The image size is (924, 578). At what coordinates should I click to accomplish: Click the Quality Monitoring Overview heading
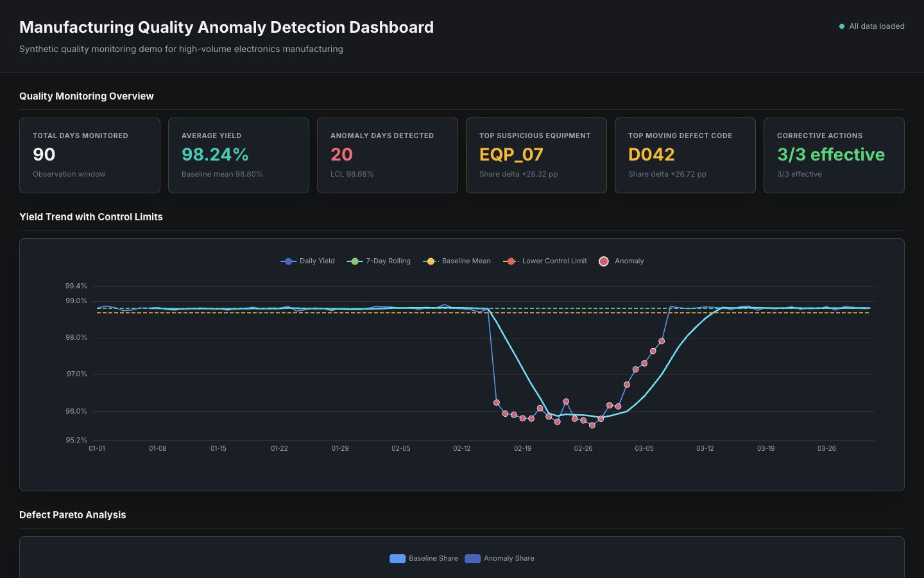click(x=87, y=96)
